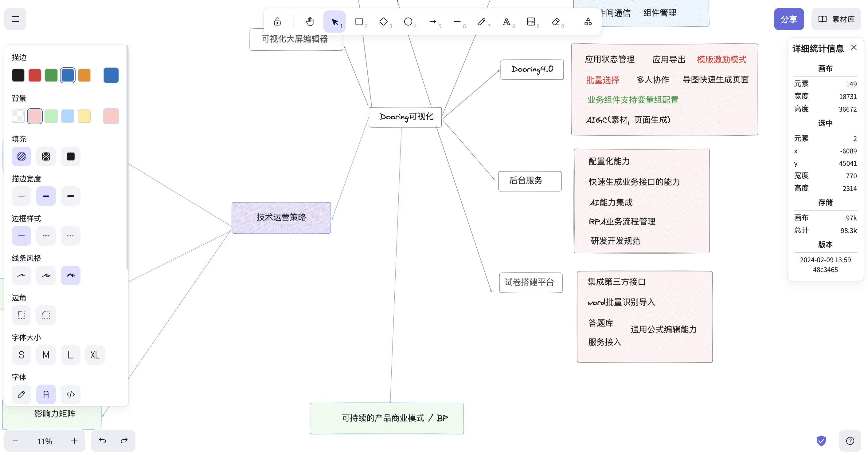Select the ellipse shape tool

tap(408, 21)
